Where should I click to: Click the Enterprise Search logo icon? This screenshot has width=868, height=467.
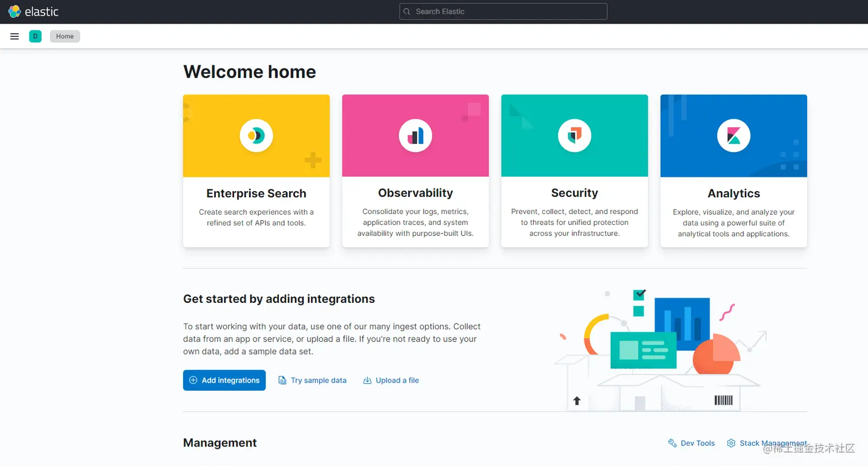coord(256,136)
